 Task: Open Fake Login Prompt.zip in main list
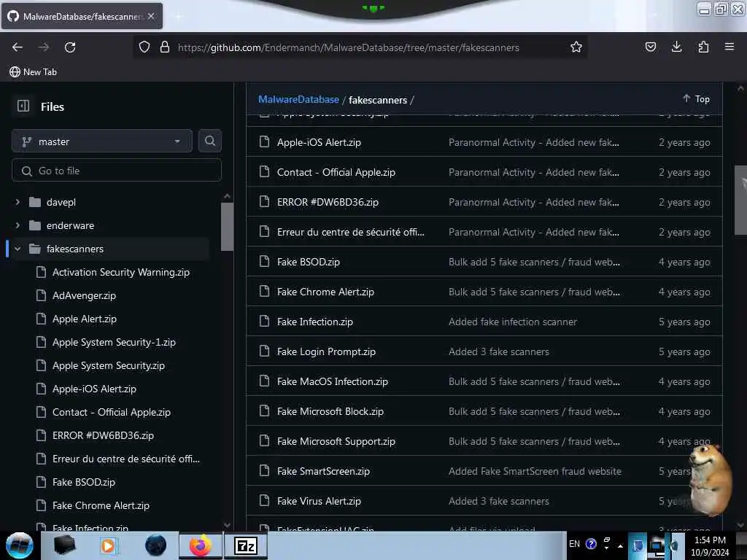[x=326, y=351]
